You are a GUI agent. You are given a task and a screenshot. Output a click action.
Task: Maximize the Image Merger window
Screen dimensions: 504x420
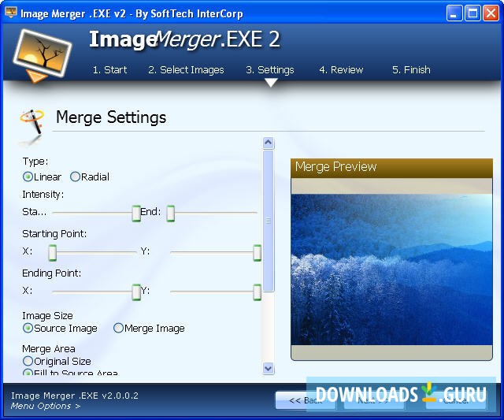pyautogui.click(x=472, y=13)
